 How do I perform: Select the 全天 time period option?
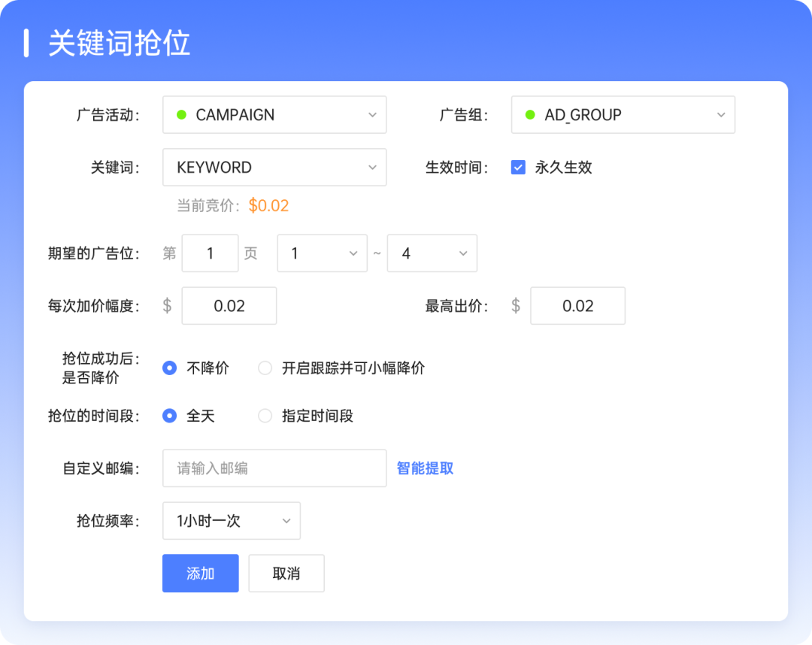169,416
